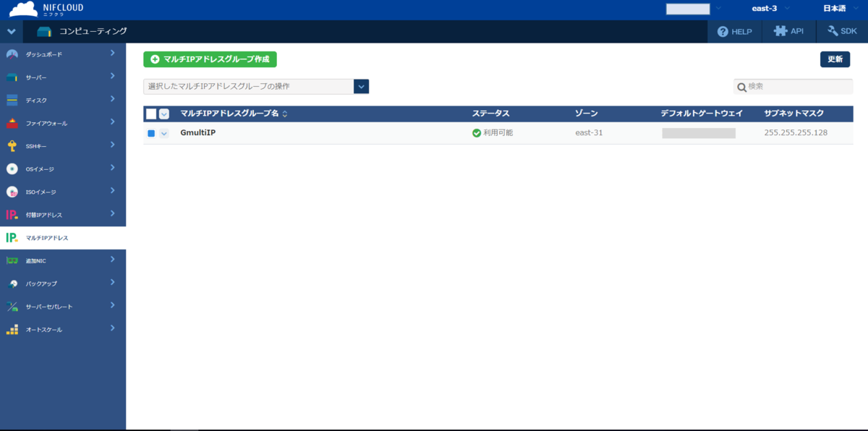
Task: Select the Disk icon in sidebar
Action: coord(12,100)
